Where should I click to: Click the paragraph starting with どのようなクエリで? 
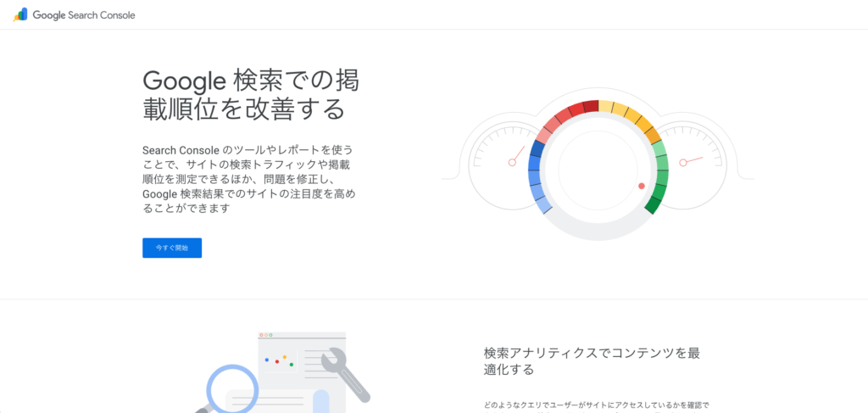click(x=596, y=405)
